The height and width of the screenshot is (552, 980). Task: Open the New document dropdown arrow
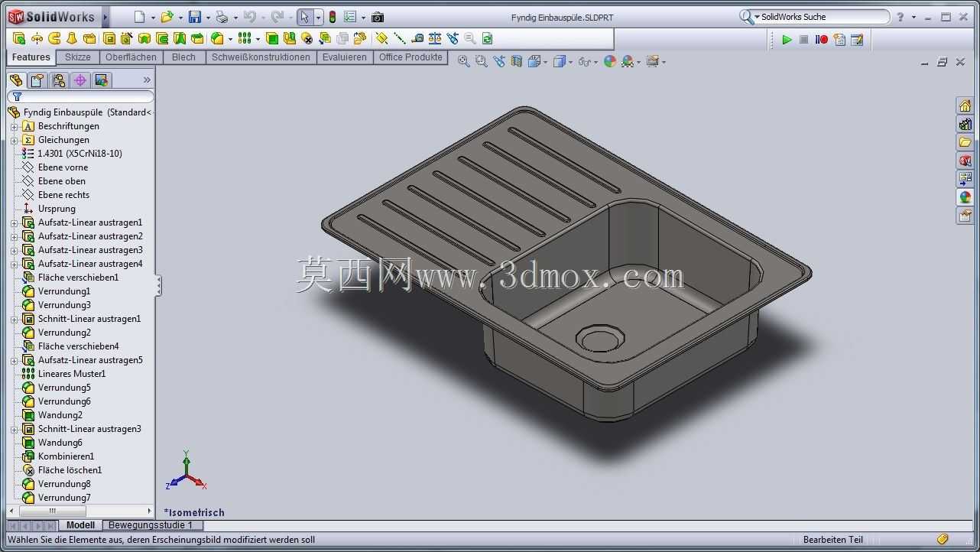(153, 18)
